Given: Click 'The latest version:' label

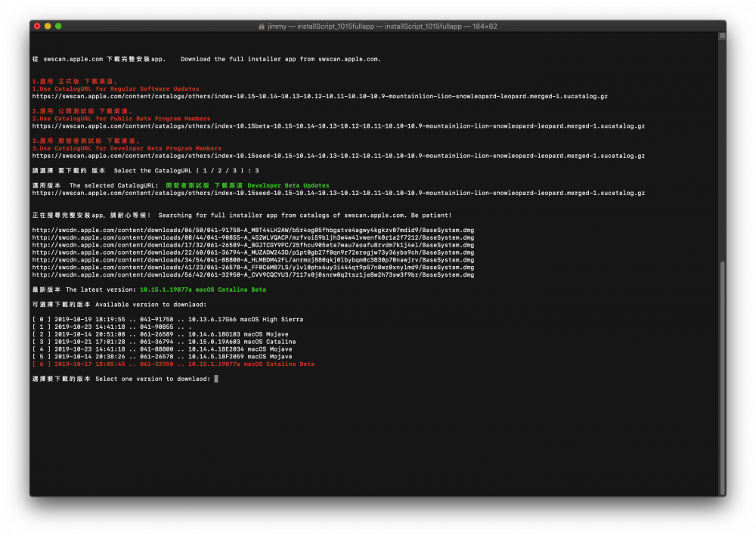Looking at the screenshot, I should tap(101, 290).
